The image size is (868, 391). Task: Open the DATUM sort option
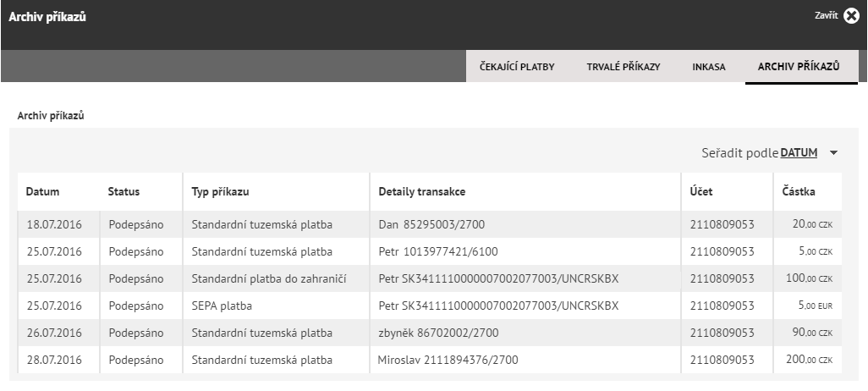pos(799,153)
